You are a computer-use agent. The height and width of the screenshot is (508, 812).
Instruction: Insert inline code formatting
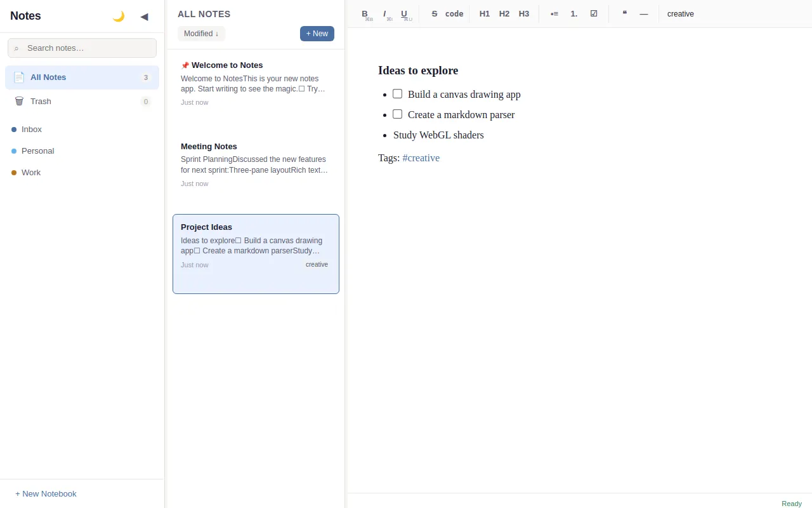pos(454,14)
